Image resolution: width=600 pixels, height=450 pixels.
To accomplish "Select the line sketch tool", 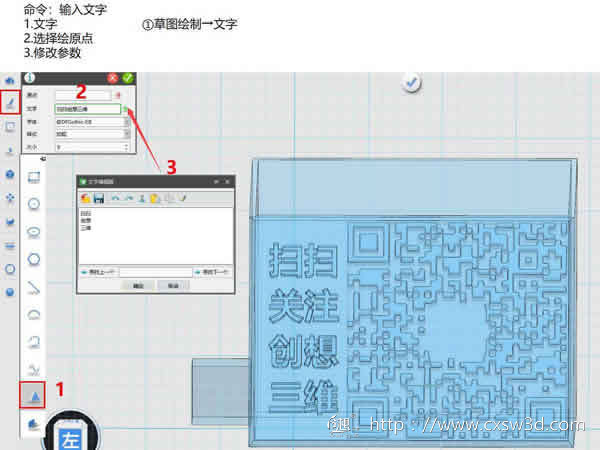I will 34,287.
